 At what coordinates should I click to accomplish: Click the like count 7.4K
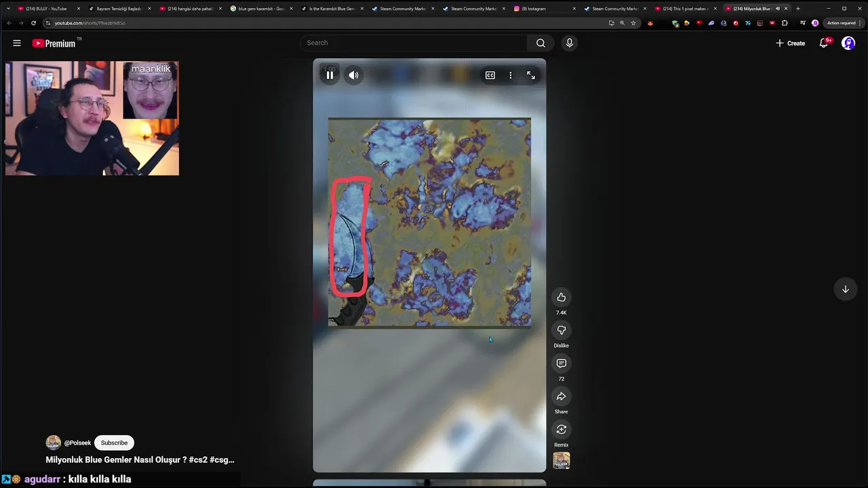click(561, 312)
